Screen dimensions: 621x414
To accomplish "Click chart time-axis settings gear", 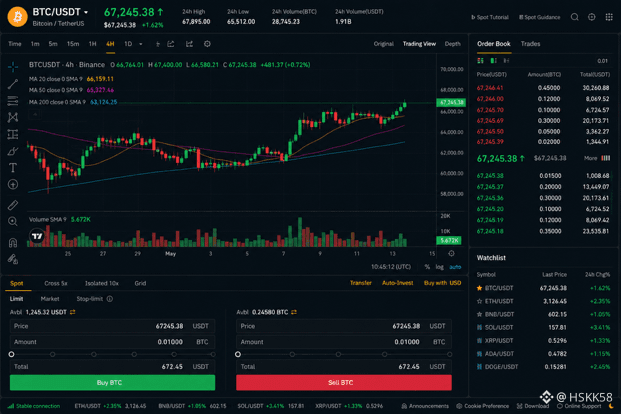I will point(451,254).
